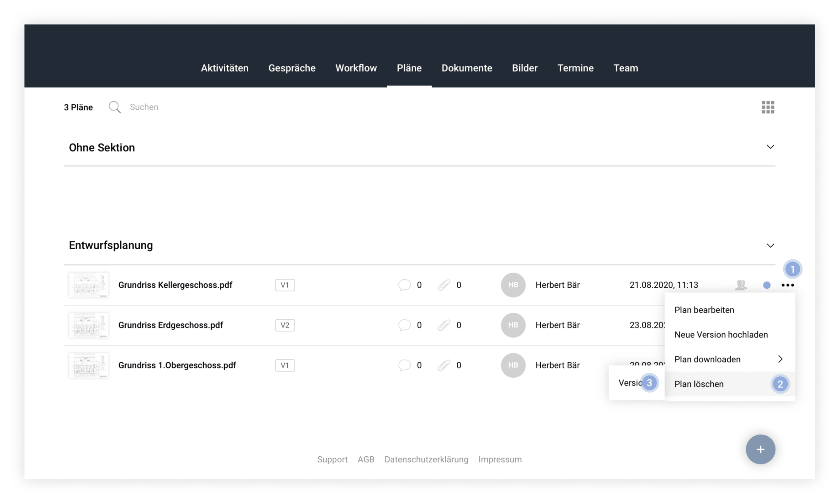Click the blue status dot on Kellergeschoss row
Image resolution: width=840 pixels, height=504 pixels.
tap(767, 285)
